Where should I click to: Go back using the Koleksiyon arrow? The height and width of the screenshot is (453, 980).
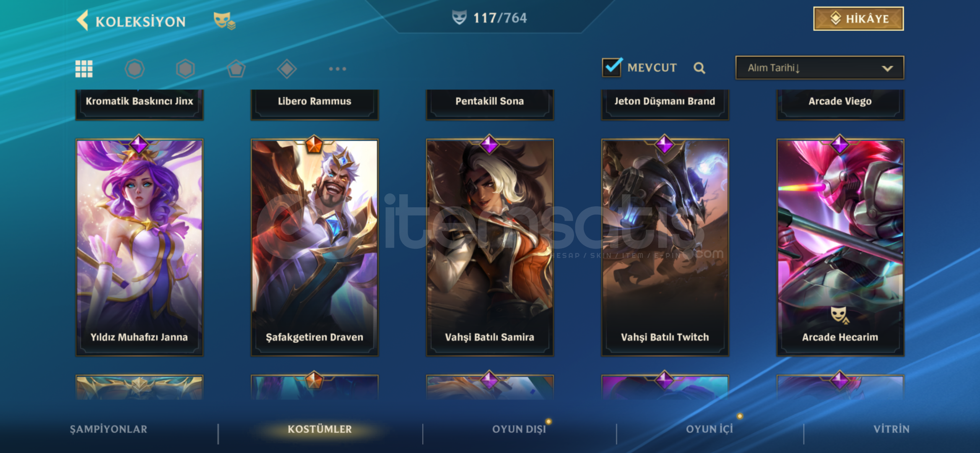pyautogui.click(x=83, y=20)
